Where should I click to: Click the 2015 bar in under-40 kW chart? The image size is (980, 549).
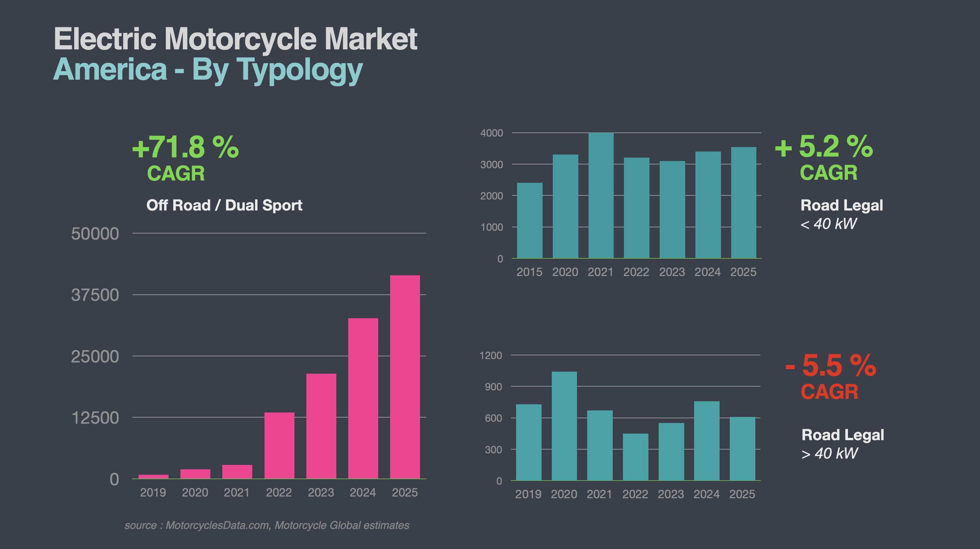click(530, 220)
